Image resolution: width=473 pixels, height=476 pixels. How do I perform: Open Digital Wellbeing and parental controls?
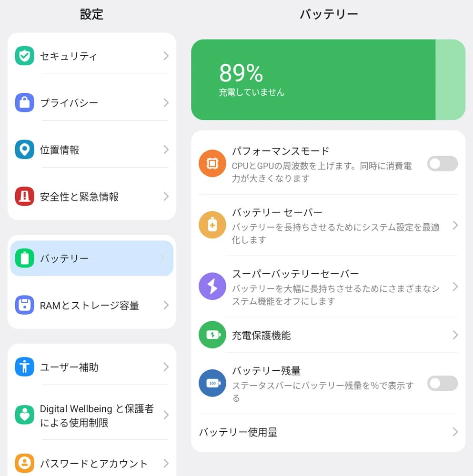click(97, 416)
